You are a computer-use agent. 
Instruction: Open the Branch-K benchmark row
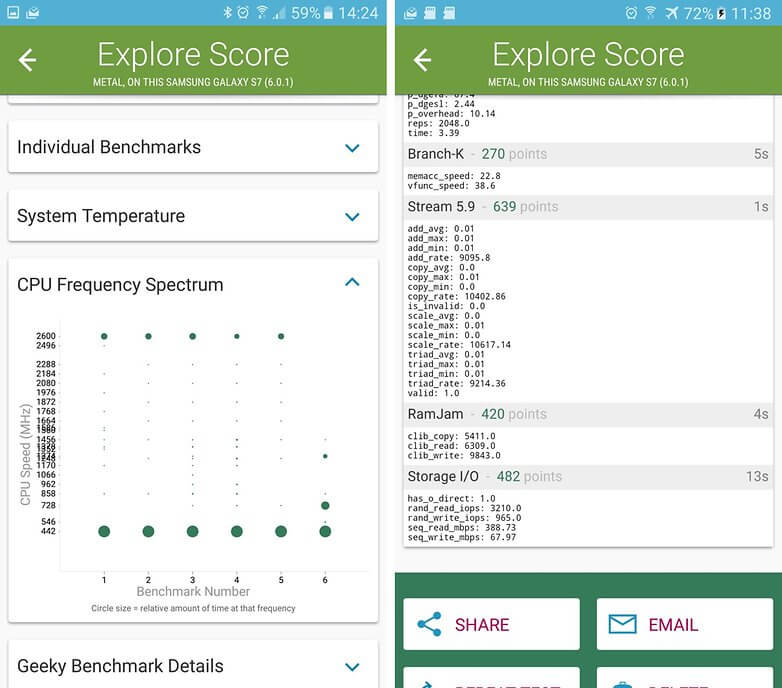pos(588,154)
